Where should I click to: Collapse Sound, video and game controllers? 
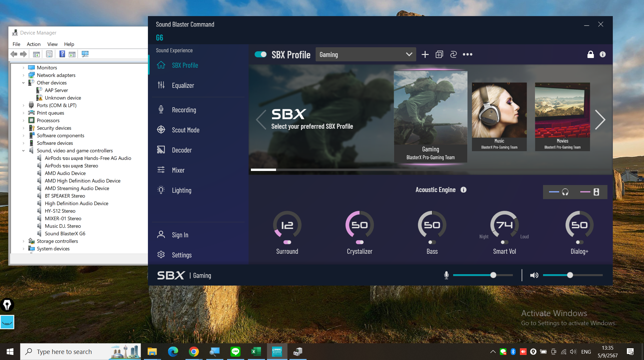[x=23, y=151]
